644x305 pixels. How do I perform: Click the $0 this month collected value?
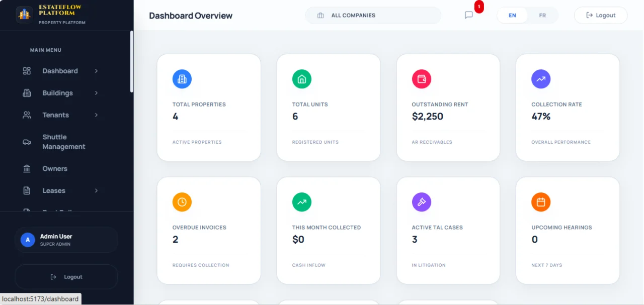tap(298, 240)
